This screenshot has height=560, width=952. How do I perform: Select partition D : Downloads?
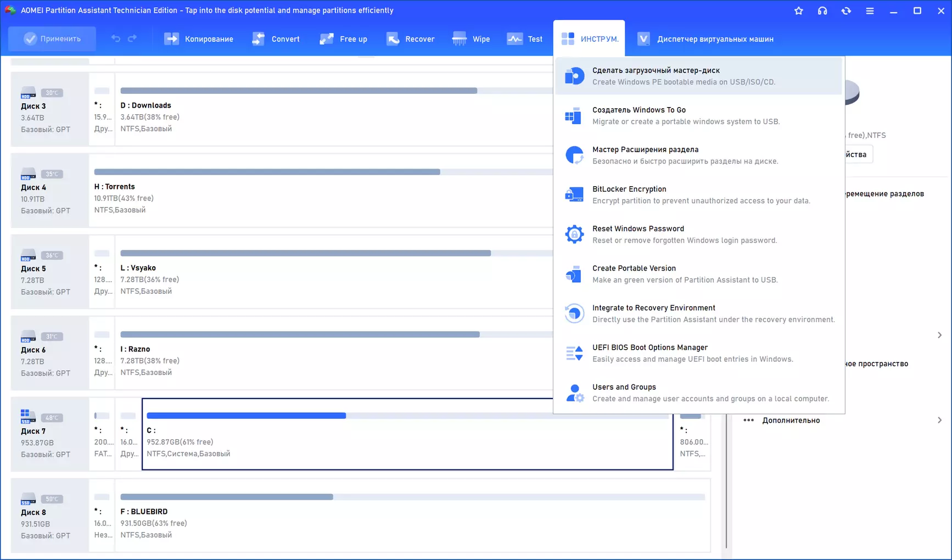pyautogui.click(x=334, y=109)
